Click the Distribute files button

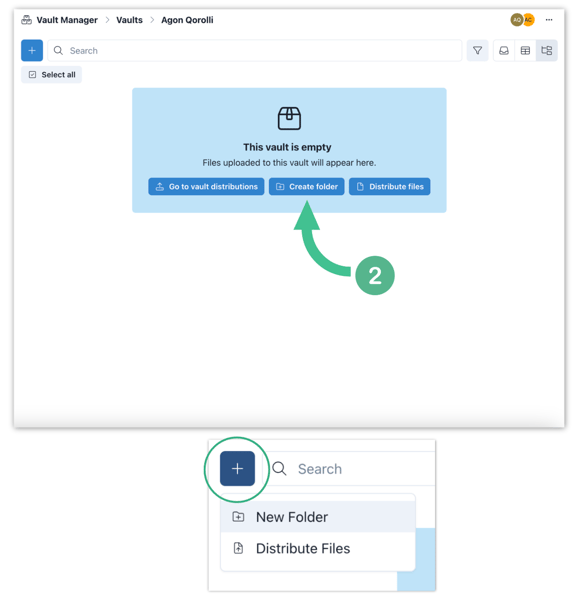coord(390,186)
